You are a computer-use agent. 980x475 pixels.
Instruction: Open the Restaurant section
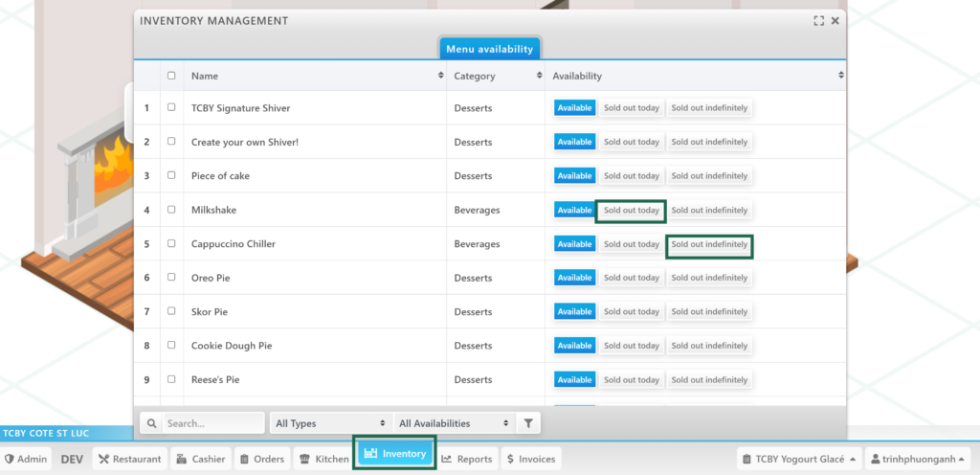point(129,459)
